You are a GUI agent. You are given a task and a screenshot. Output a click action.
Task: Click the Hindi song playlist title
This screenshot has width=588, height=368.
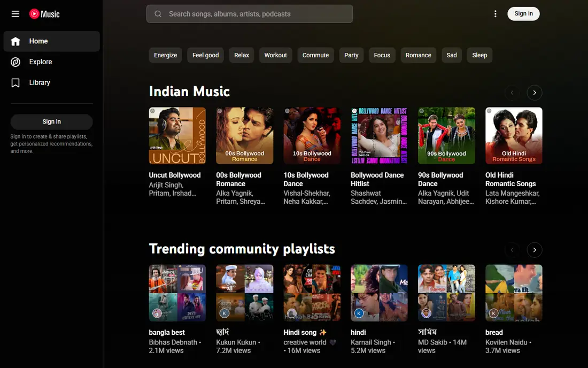(305, 332)
